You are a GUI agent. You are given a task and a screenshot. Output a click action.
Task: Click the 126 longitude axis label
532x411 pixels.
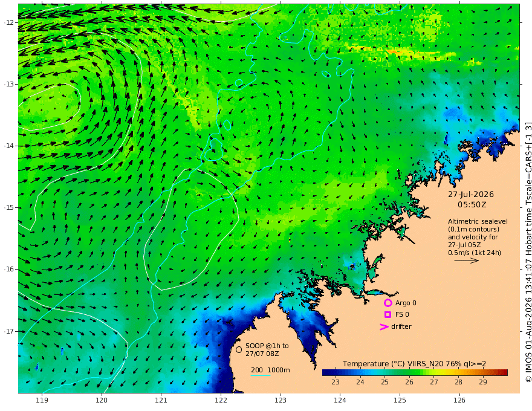(459, 400)
